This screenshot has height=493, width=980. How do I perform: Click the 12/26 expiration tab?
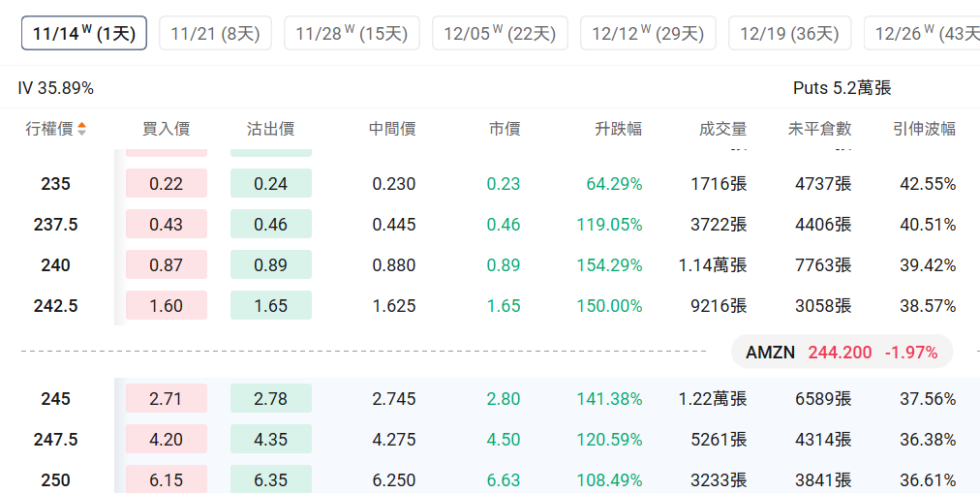point(925,33)
